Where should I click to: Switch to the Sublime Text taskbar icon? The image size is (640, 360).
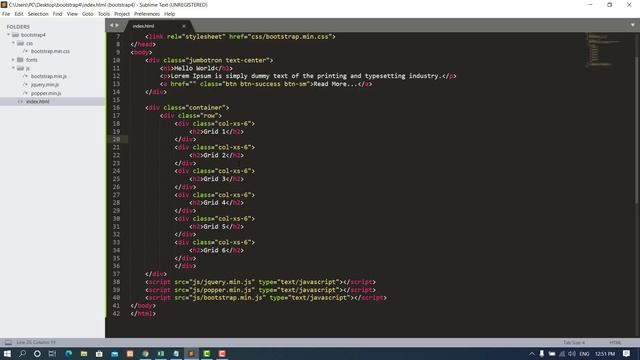tap(191, 353)
